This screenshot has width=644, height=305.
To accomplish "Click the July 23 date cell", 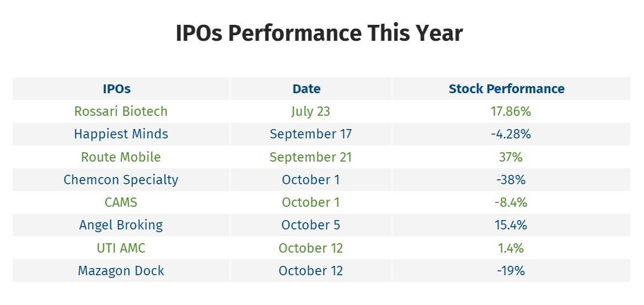I will pos(310,111).
